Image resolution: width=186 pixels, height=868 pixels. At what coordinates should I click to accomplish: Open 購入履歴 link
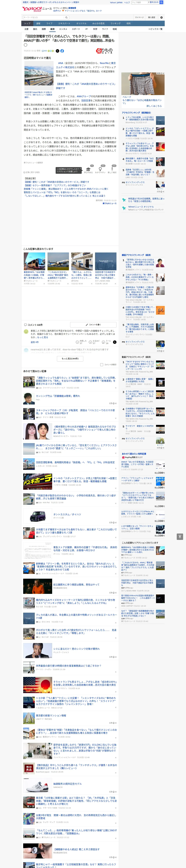[152, 17]
